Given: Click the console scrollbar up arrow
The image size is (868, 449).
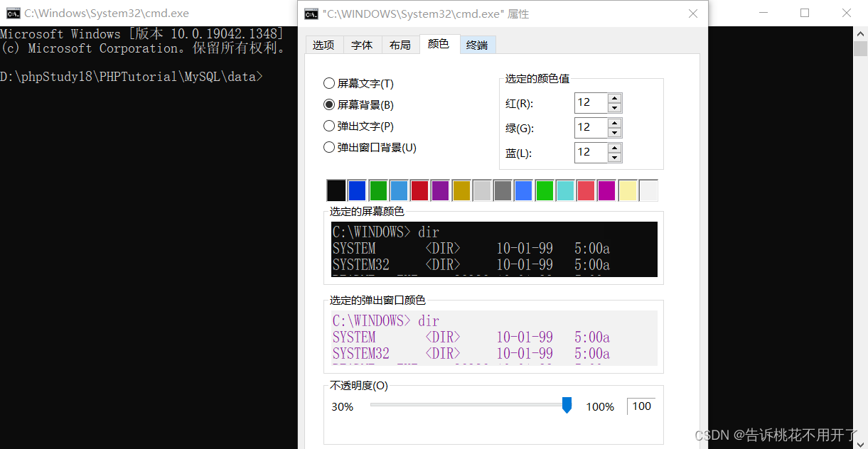Looking at the screenshot, I should click(x=860, y=33).
